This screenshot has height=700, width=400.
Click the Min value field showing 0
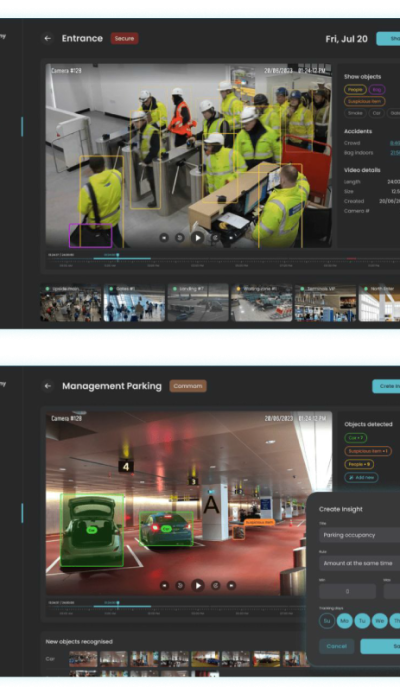click(347, 591)
